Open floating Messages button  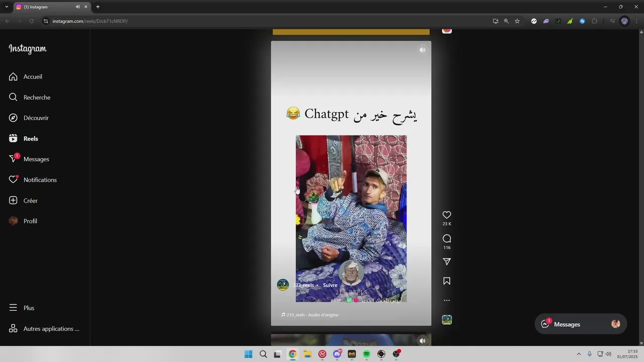click(x=581, y=324)
